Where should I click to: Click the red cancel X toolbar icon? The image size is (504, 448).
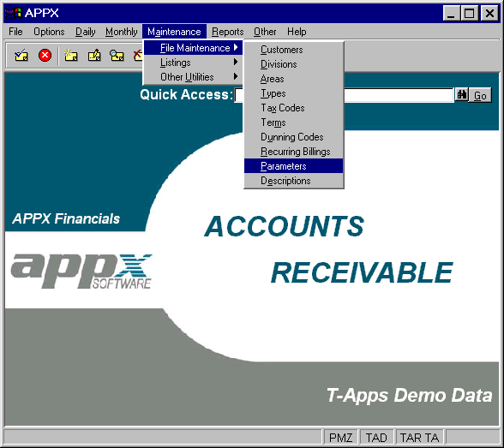click(45, 55)
